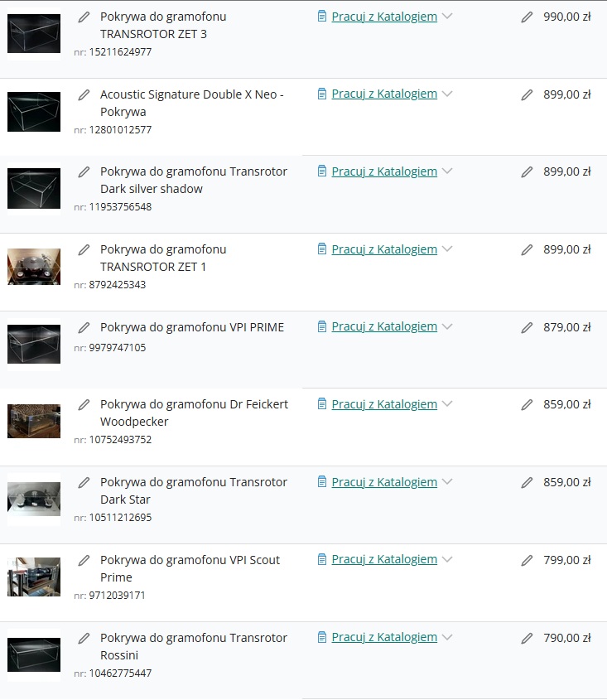The height and width of the screenshot is (700, 607).
Task: Edit title pencil for TRANSROTOR ZET 3
Action: click(x=84, y=17)
